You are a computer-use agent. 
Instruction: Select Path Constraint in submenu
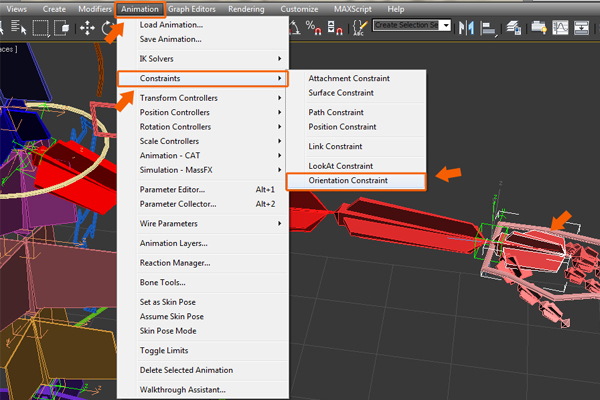click(x=357, y=113)
